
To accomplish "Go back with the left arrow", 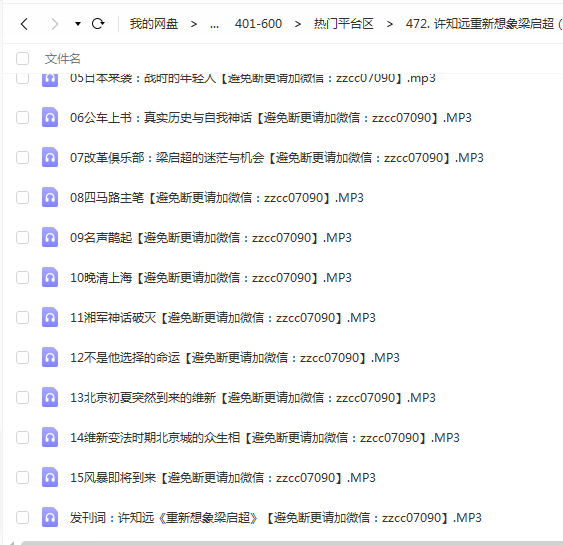I will point(24,24).
